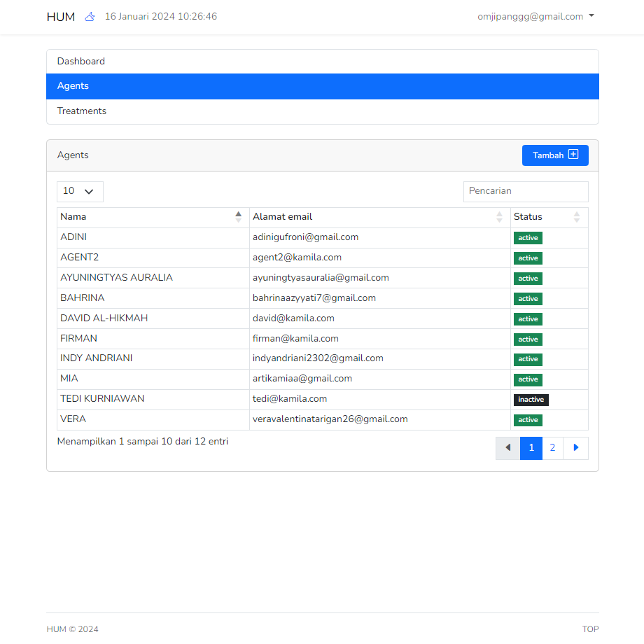Expand the entries-per-page selector showing 10

click(x=80, y=191)
